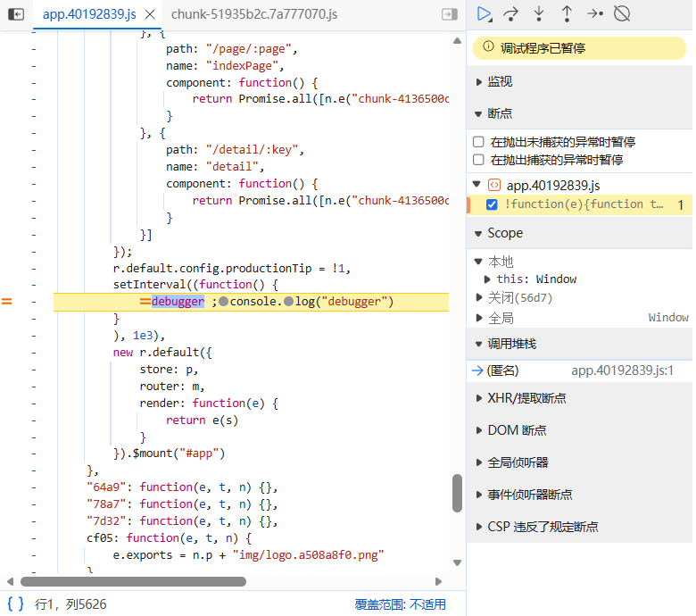
Task: Enable pause on uncaught exceptions checkbox
Action: coord(478,142)
